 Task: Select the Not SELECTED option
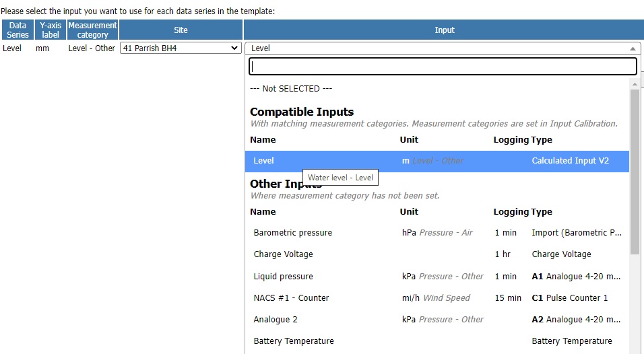(x=291, y=89)
